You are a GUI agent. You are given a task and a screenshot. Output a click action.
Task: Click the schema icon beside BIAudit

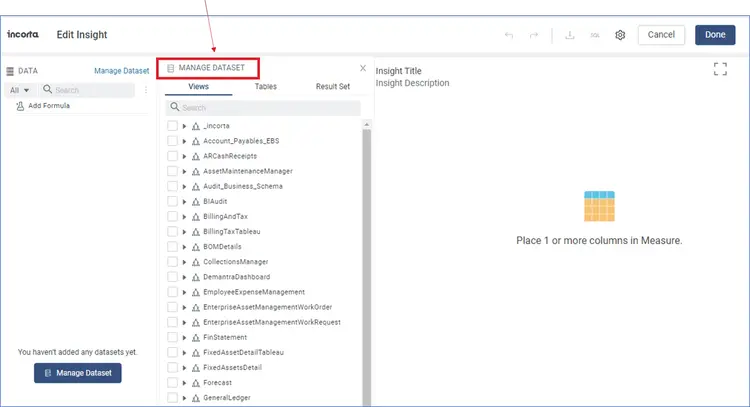pos(196,202)
